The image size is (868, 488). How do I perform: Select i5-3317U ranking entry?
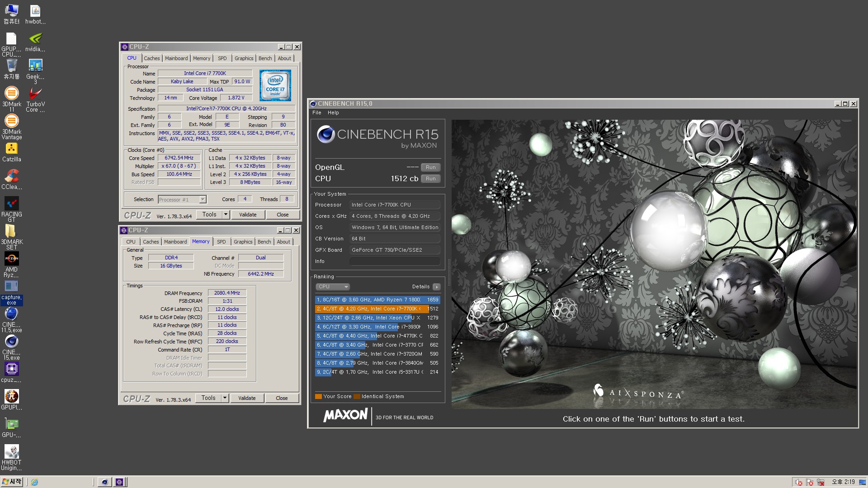point(377,372)
